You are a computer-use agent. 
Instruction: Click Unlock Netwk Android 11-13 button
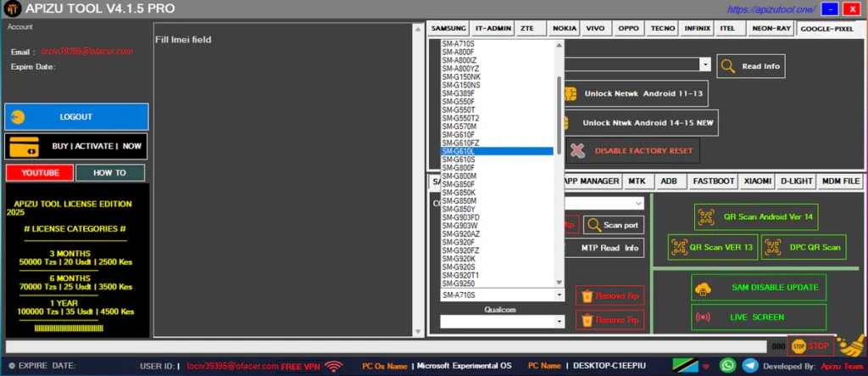pyautogui.click(x=636, y=93)
